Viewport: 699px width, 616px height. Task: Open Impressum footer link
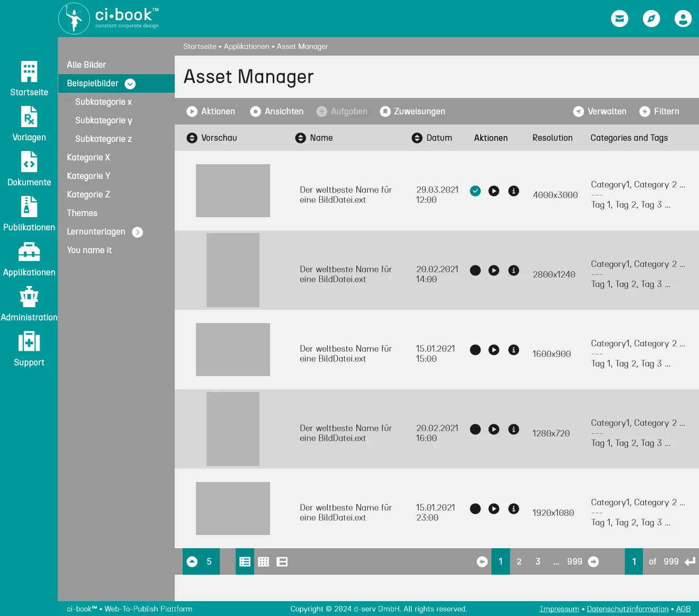pyautogui.click(x=559, y=609)
